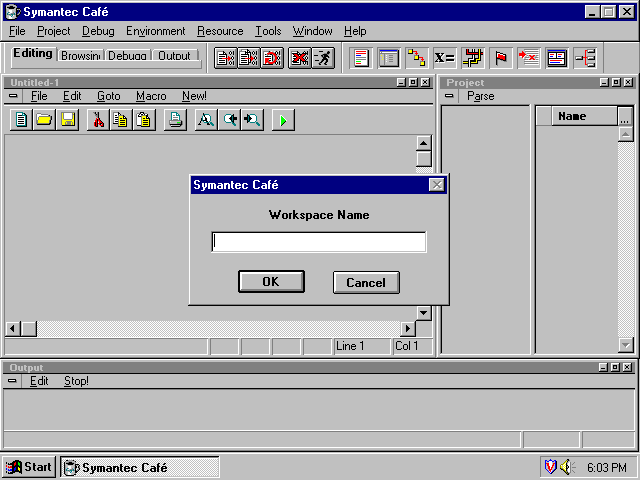Open the control menu box of Untitled-1 window
Image resolution: width=640 pixels, height=480 pixels.
(x=13, y=96)
